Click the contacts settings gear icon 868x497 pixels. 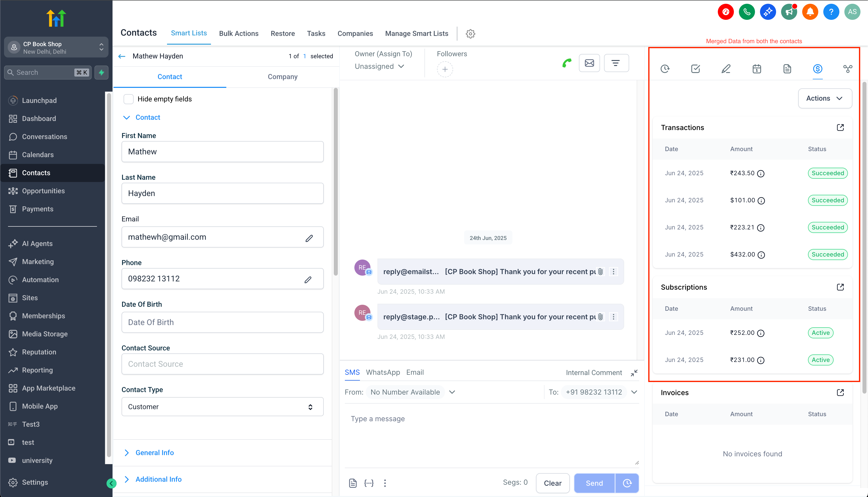click(x=470, y=34)
